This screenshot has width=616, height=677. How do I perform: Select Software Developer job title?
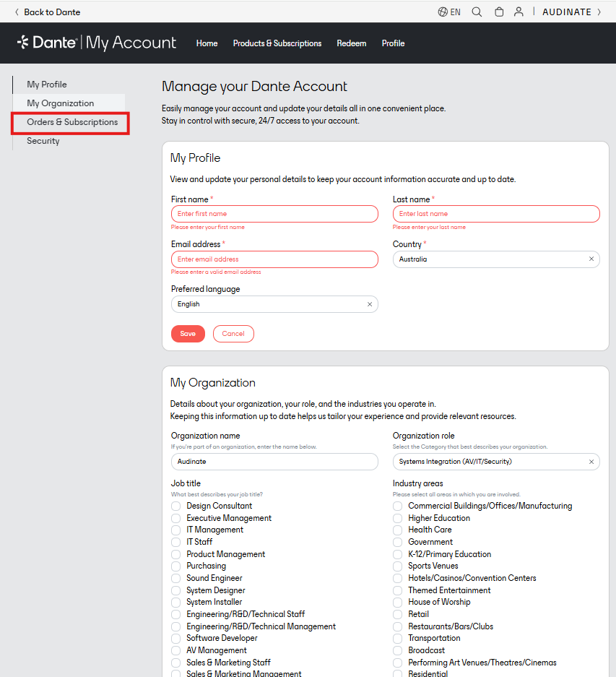[x=175, y=638]
